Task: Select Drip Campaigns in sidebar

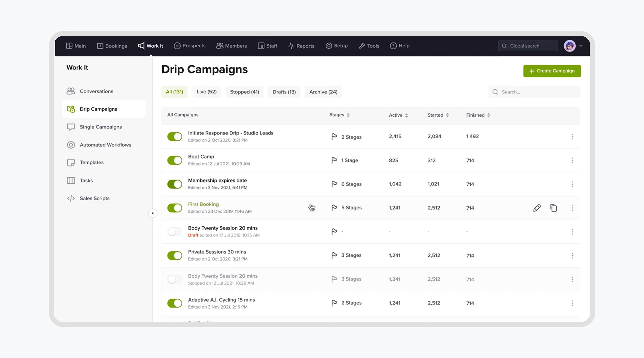Action: point(104,109)
